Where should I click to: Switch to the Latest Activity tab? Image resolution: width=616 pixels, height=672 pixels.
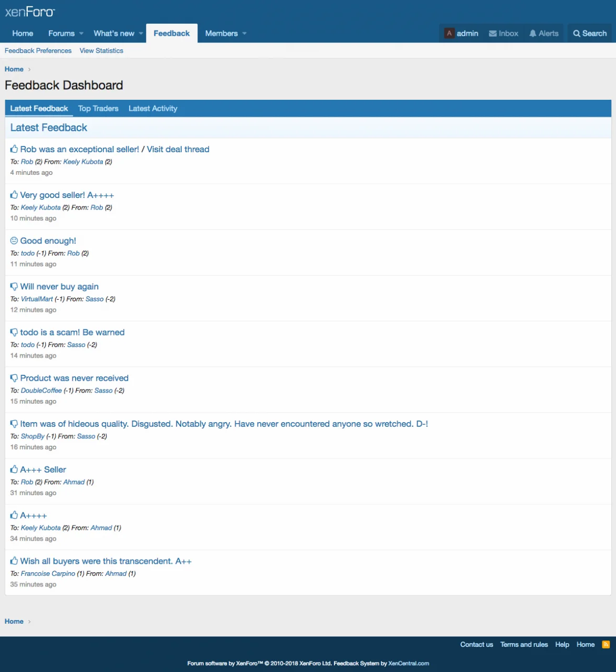click(x=153, y=109)
